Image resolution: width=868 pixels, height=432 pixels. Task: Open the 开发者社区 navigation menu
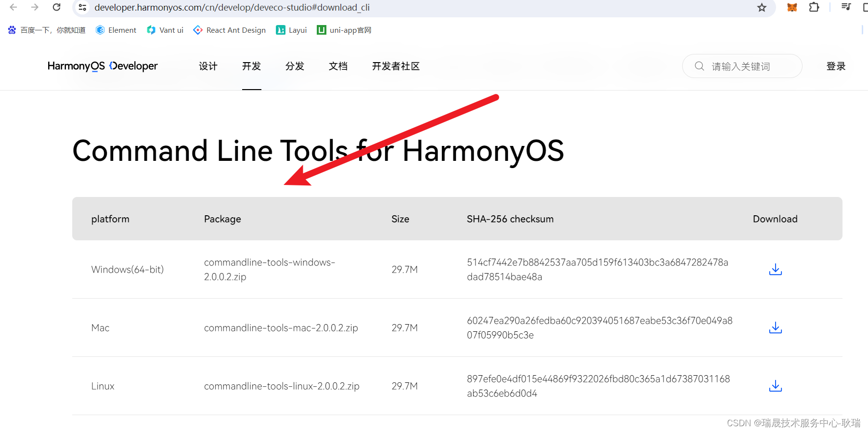[396, 66]
